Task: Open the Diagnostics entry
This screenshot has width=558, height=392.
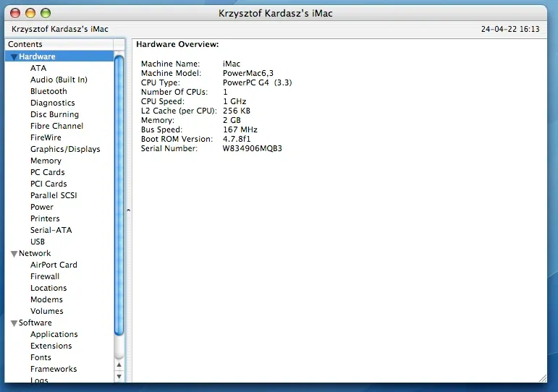Action: [x=52, y=103]
